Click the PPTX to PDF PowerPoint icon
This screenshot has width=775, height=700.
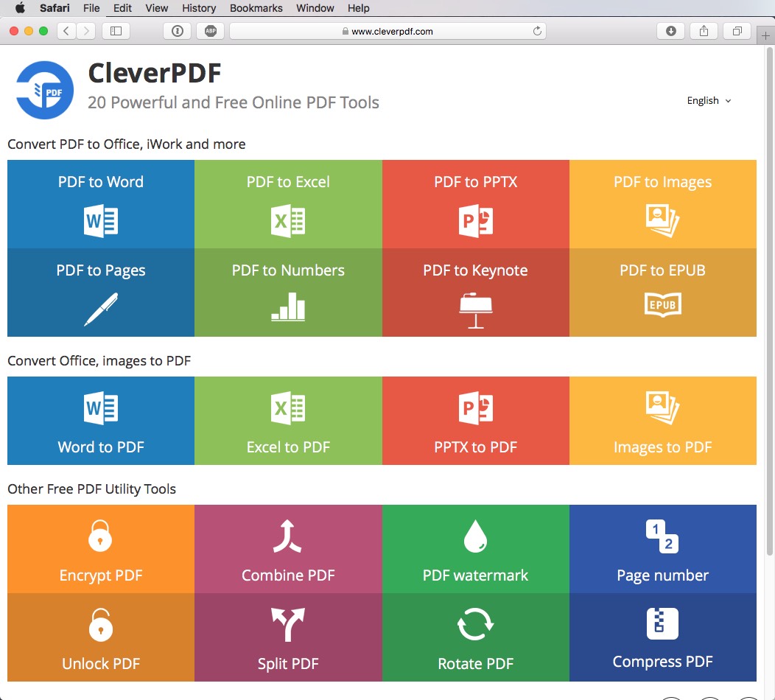475,407
